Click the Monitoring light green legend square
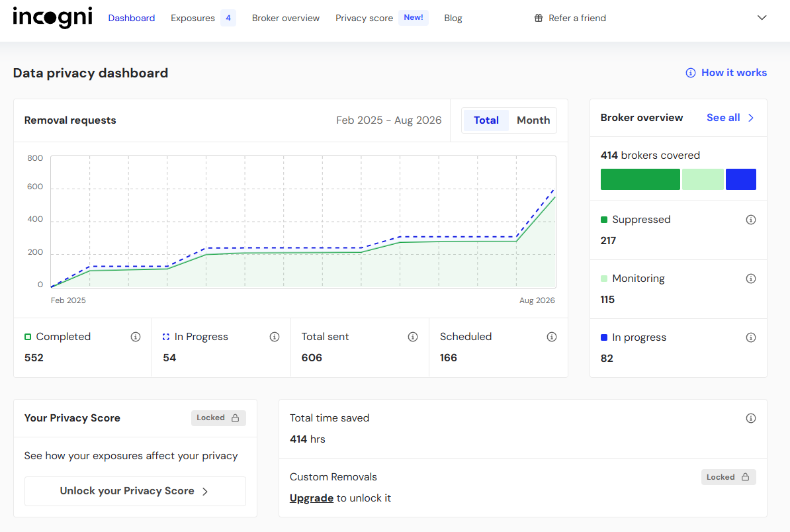Image resolution: width=790 pixels, height=532 pixels. point(604,279)
